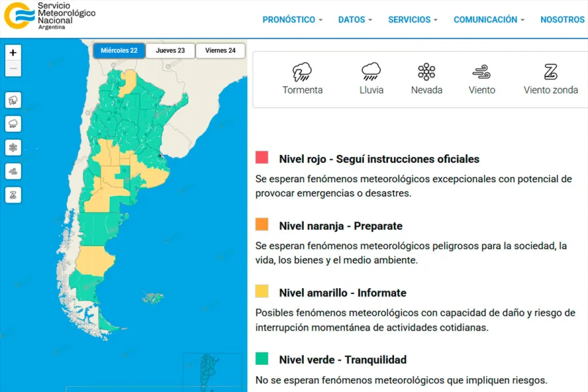Switch forecast to Jueves 23
This screenshot has height=392, width=588.
(170, 51)
